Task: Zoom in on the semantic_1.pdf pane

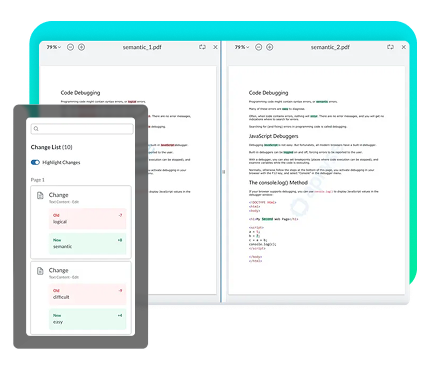Action: click(x=81, y=47)
